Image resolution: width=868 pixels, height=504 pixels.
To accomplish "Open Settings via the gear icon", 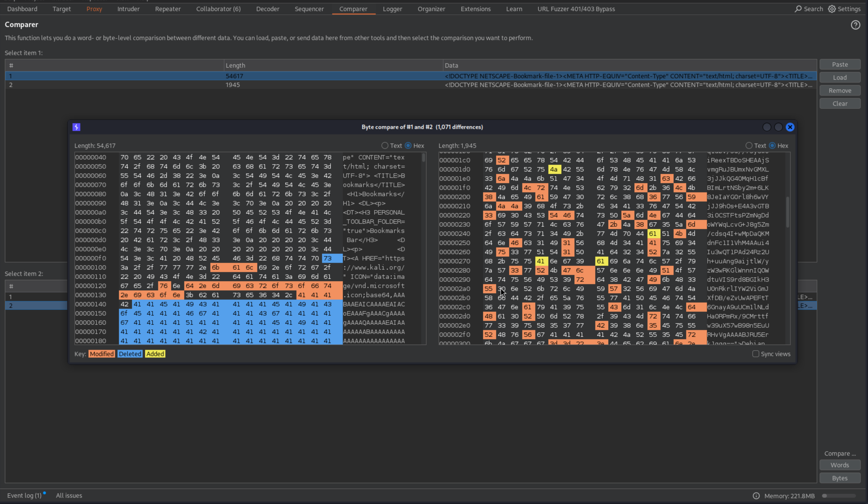I will pyautogui.click(x=832, y=9).
